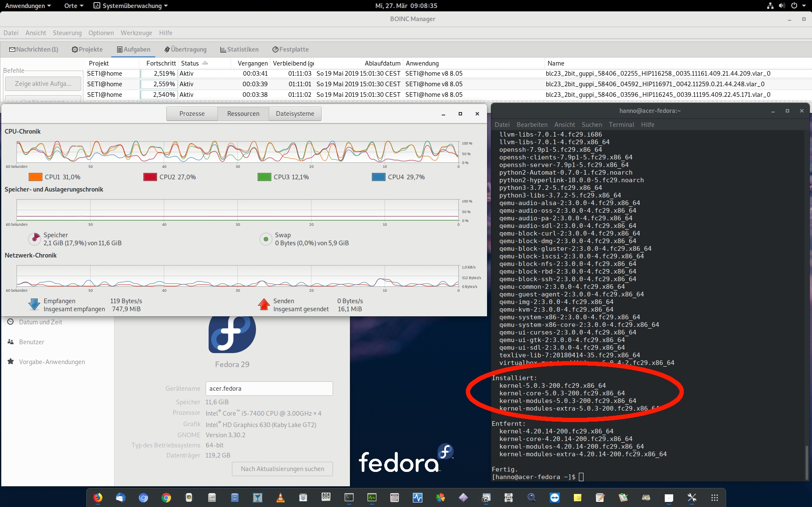Open the Werkzeuge menu in BOINC
This screenshot has width=812, height=507.
[x=136, y=33]
